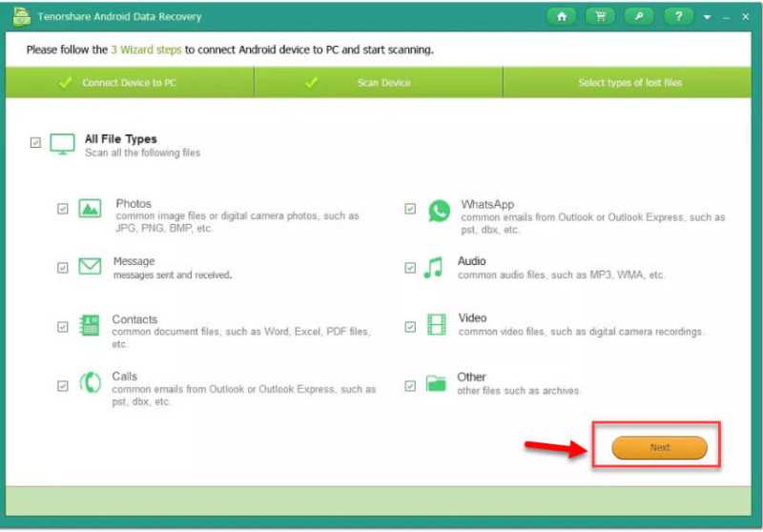Screen dimensions: 763x532
Task: Click the 3 Wizard steps link text
Action: [x=146, y=50]
